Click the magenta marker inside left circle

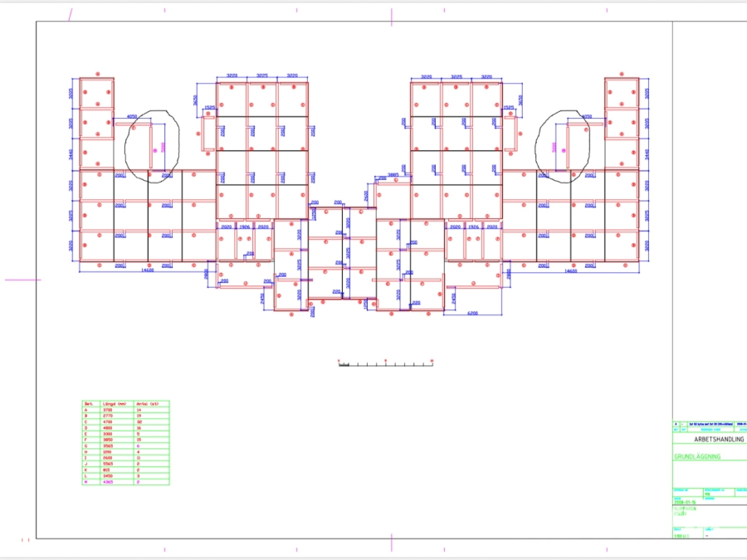(x=154, y=150)
